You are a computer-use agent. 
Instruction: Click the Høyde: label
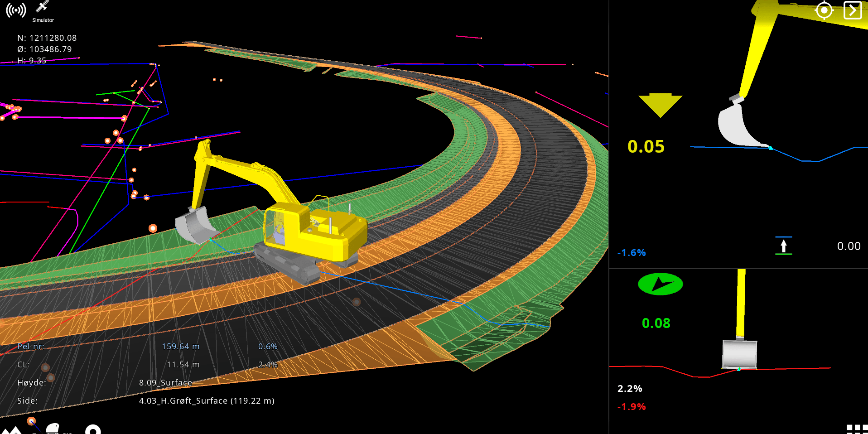(32, 383)
